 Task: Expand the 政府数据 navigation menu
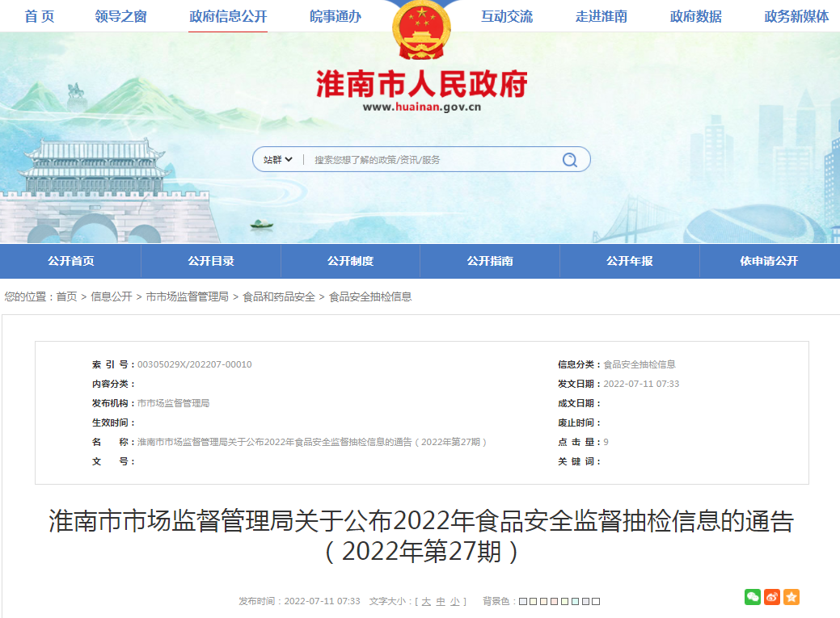click(x=695, y=16)
